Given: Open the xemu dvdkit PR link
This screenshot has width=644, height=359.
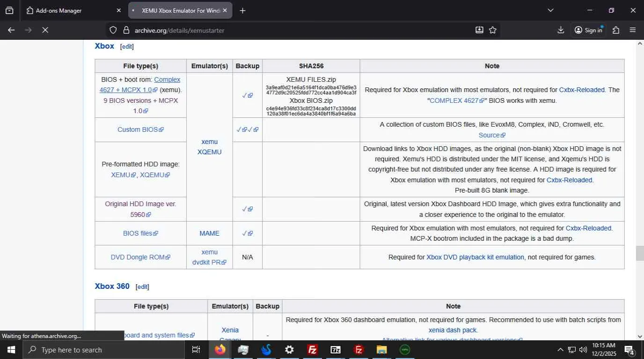Looking at the screenshot, I should point(209,257).
